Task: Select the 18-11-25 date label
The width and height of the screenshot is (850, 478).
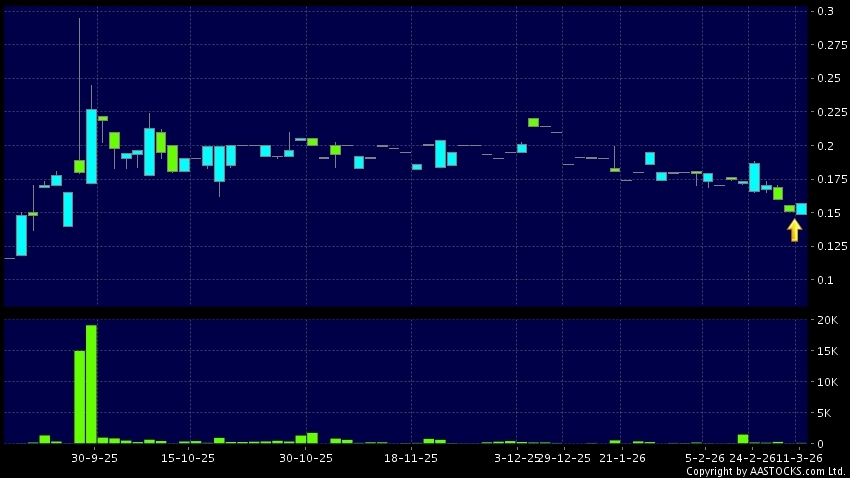Action: [x=411, y=458]
